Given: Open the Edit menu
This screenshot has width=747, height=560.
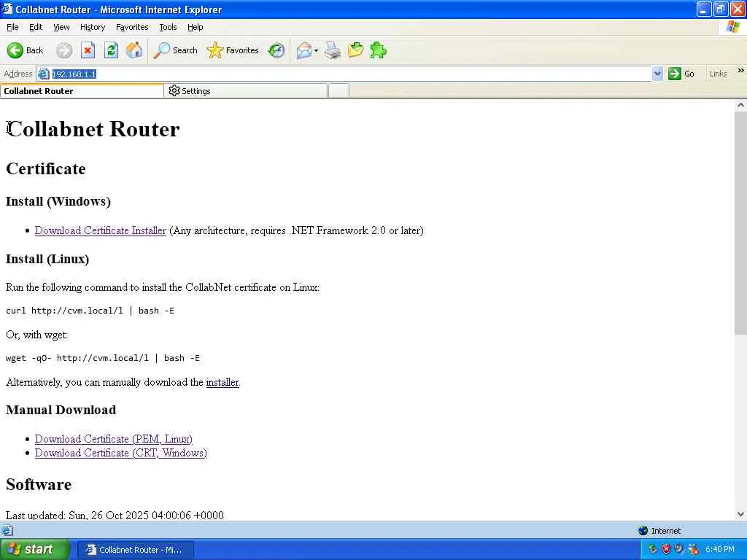Looking at the screenshot, I should click(x=36, y=27).
